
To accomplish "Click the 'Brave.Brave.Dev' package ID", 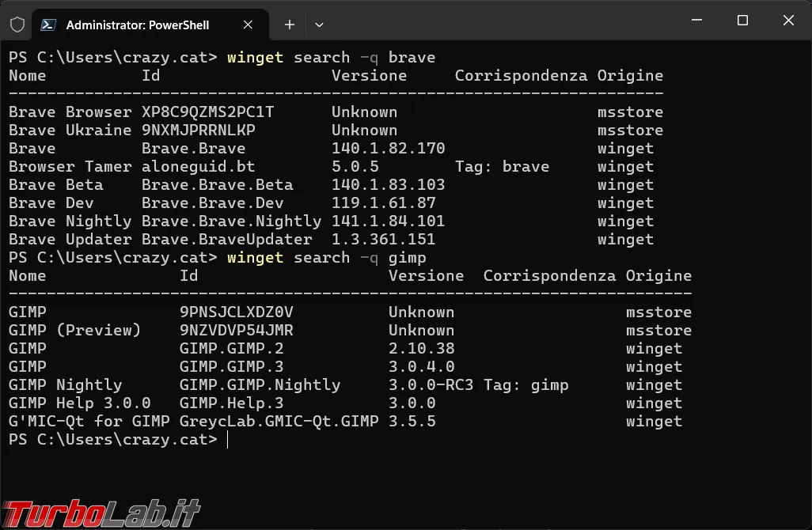I will coord(213,203).
